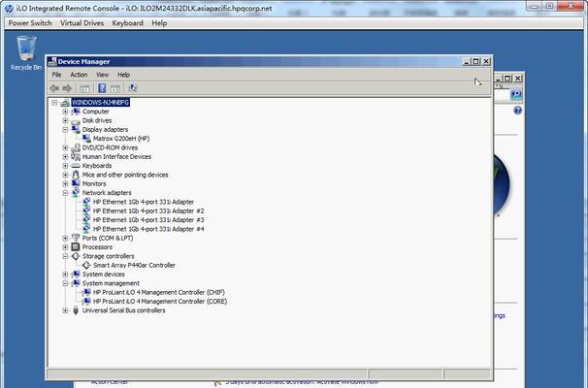Expand the DVD/CD-ROM drives category
Image resolution: width=588 pixels, height=388 pixels.
[65, 147]
